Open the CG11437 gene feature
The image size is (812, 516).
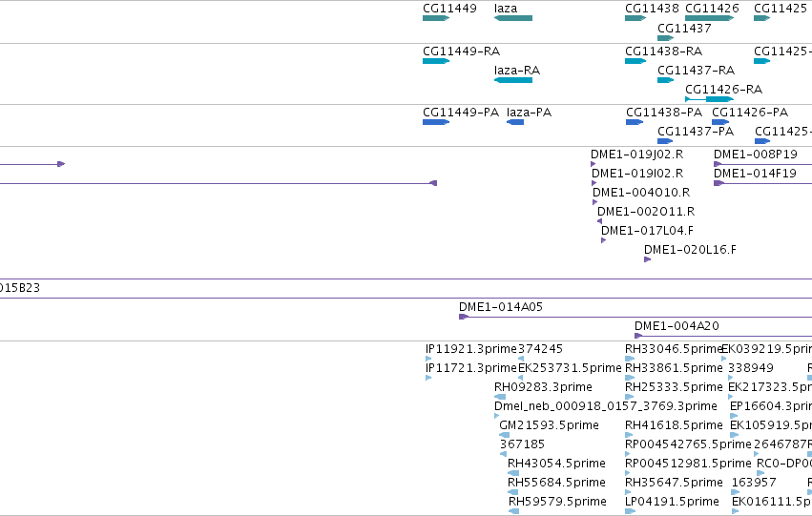coord(665,38)
